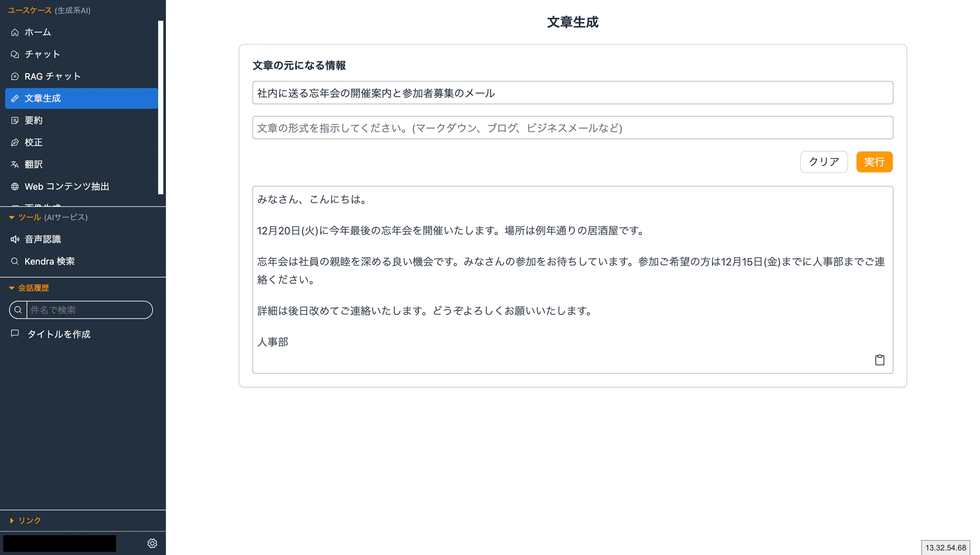The image size is (980, 555).
Task: Open the タイトルを作成 conversation
Action: pyautogui.click(x=81, y=334)
